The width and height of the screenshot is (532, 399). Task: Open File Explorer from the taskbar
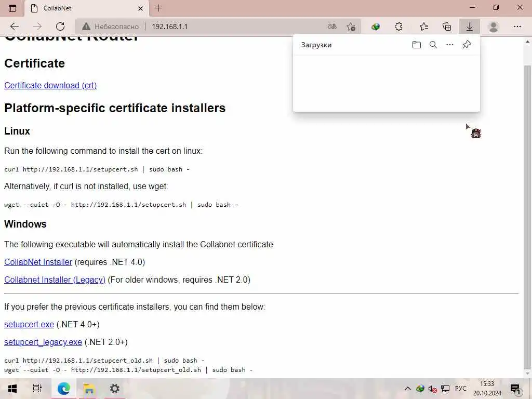click(x=89, y=389)
